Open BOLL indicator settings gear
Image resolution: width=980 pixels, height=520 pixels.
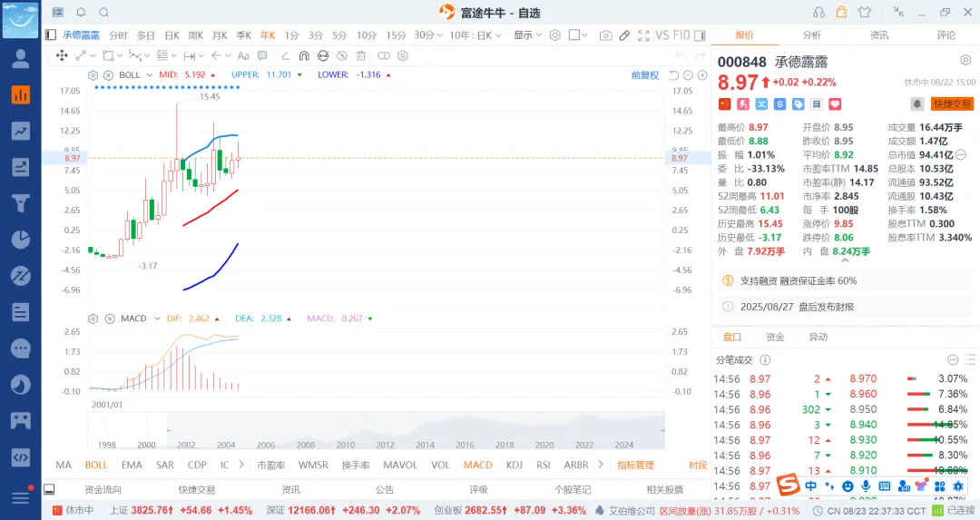click(x=93, y=75)
